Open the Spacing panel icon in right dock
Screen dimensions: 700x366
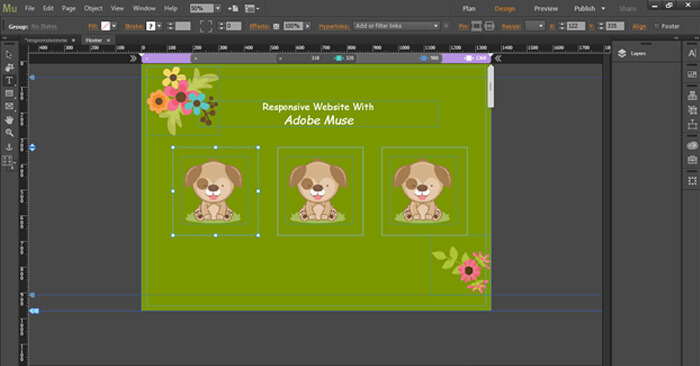692,124
